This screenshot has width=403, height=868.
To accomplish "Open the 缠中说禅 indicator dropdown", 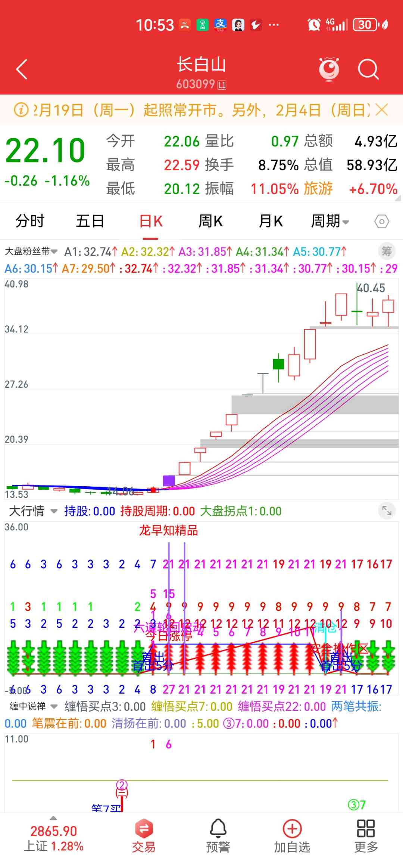I will pos(33,706).
